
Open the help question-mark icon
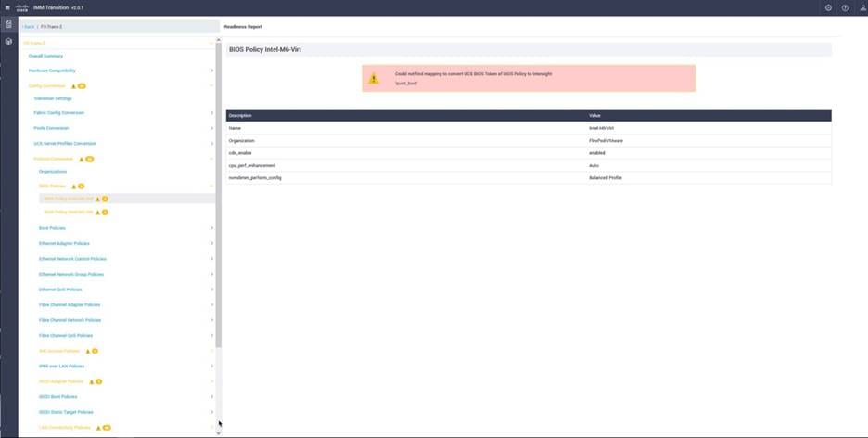click(845, 7)
